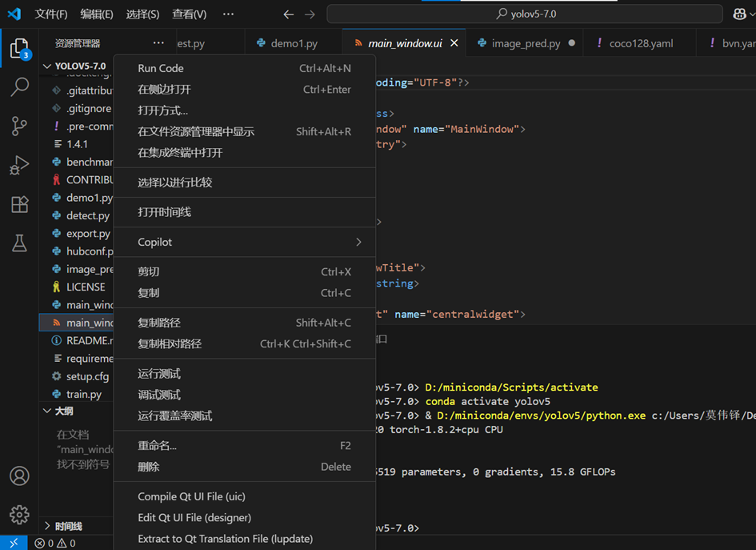Image resolution: width=756 pixels, height=550 pixels.
Task: Open 查看(V) menu
Action: coord(190,14)
